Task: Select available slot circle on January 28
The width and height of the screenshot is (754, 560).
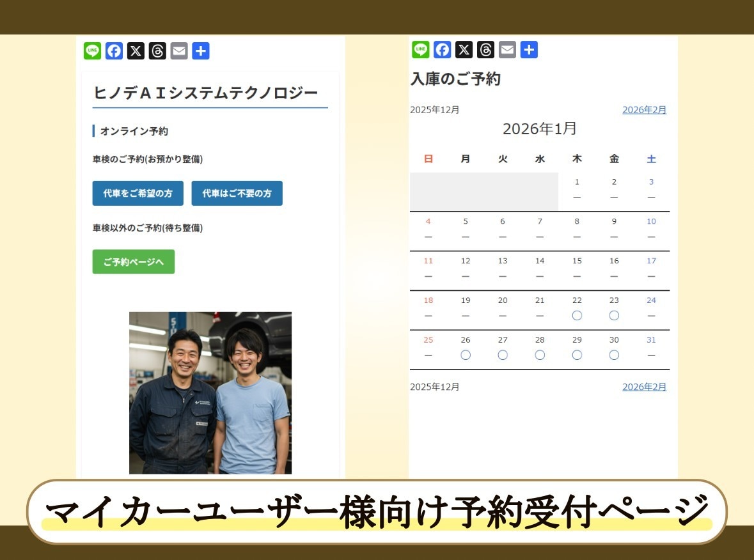Action: coord(540,355)
